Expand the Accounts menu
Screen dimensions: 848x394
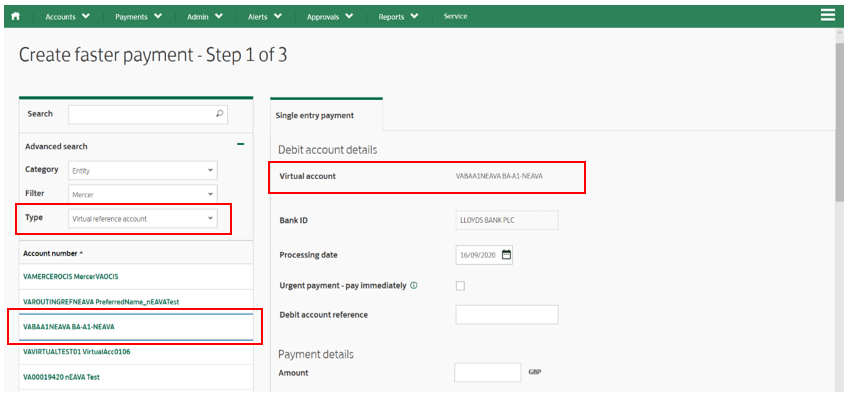67,17
